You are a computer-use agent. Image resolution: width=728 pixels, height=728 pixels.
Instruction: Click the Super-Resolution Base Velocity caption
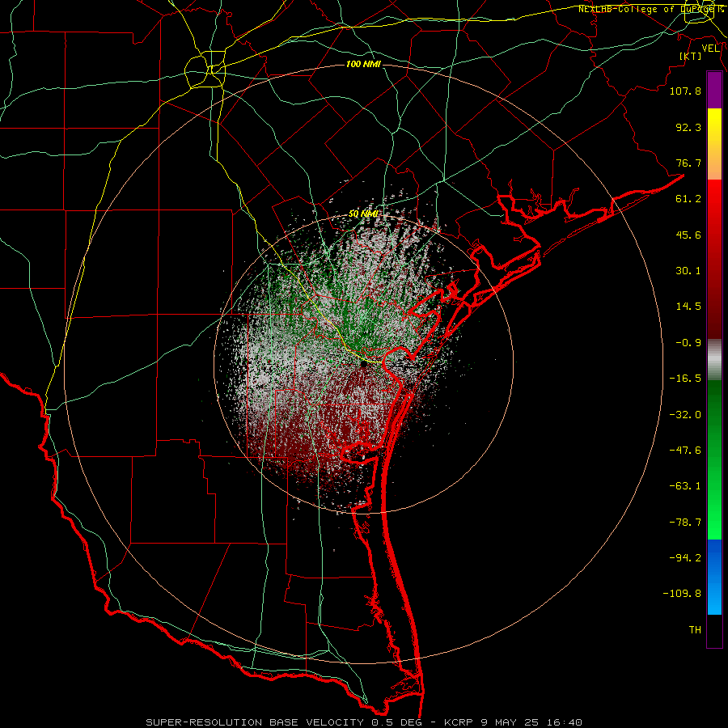click(364, 722)
